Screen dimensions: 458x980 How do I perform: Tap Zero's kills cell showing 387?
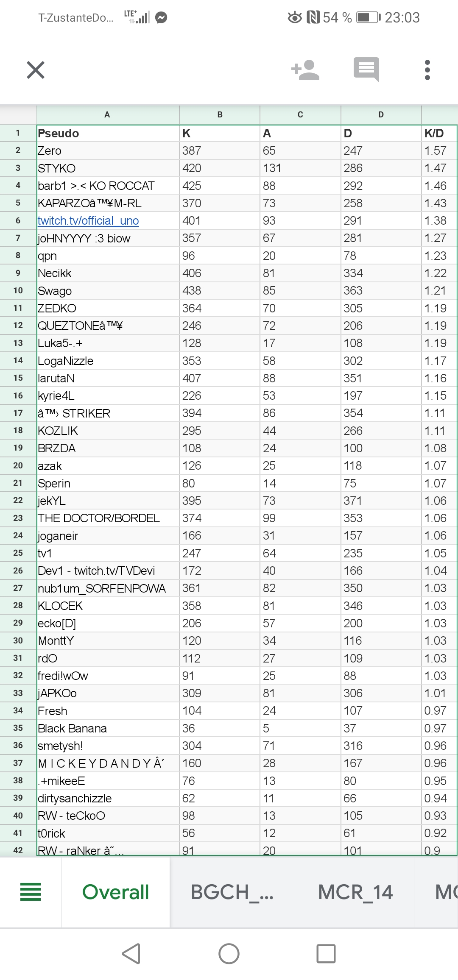coord(219,151)
